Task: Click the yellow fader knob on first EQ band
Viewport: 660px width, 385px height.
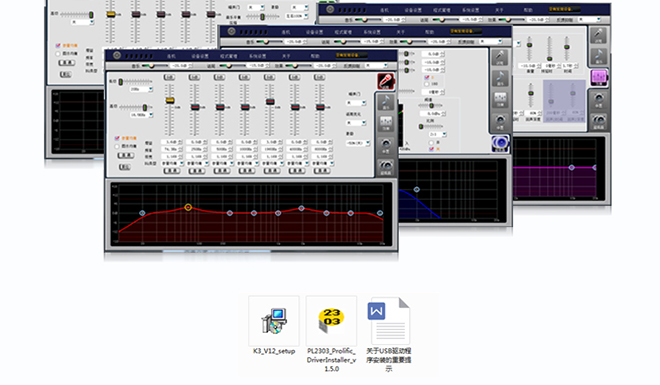Action: [170, 100]
